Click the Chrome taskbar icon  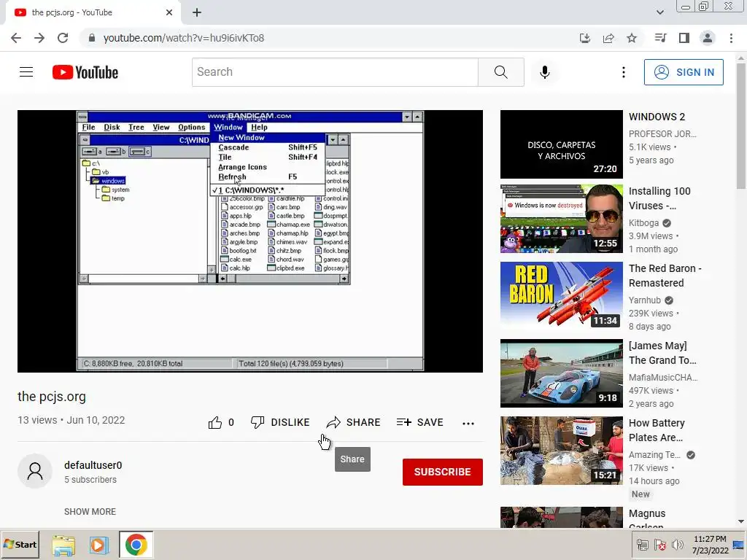click(x=136, y=545)
